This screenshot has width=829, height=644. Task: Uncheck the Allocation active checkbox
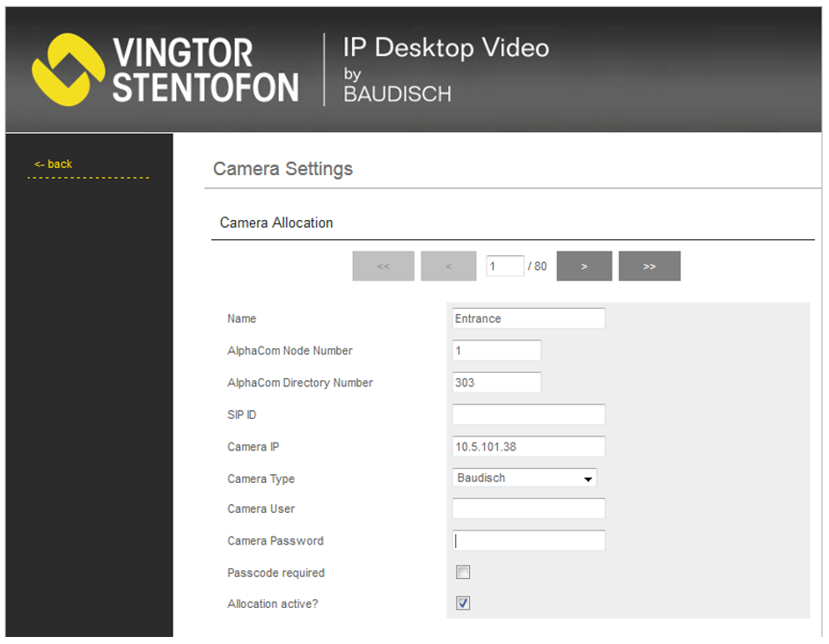tap(463, 603)
